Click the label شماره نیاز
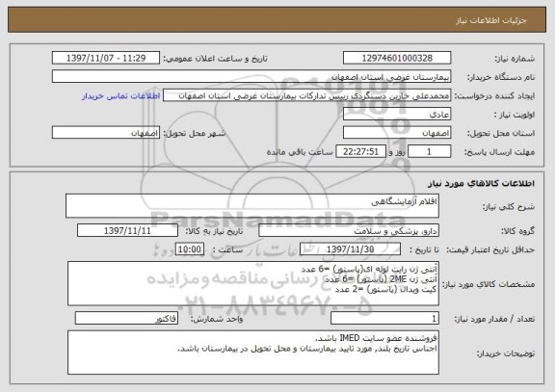 point(515,59)
